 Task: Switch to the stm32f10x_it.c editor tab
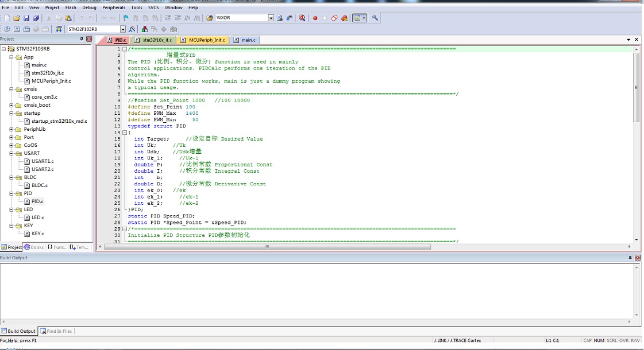153,40
